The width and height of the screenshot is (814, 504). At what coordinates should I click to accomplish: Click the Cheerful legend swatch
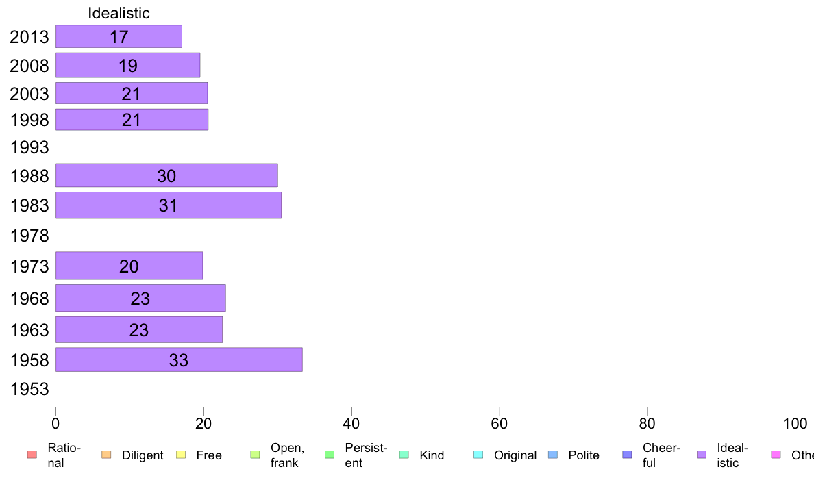[627, 455]
